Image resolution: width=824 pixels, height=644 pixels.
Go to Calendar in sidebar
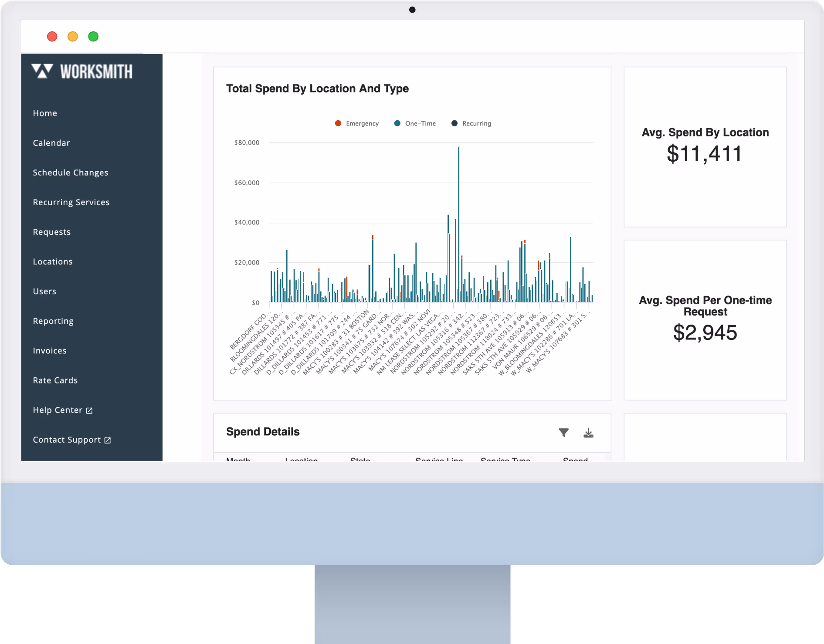click(x=51, y=143)
